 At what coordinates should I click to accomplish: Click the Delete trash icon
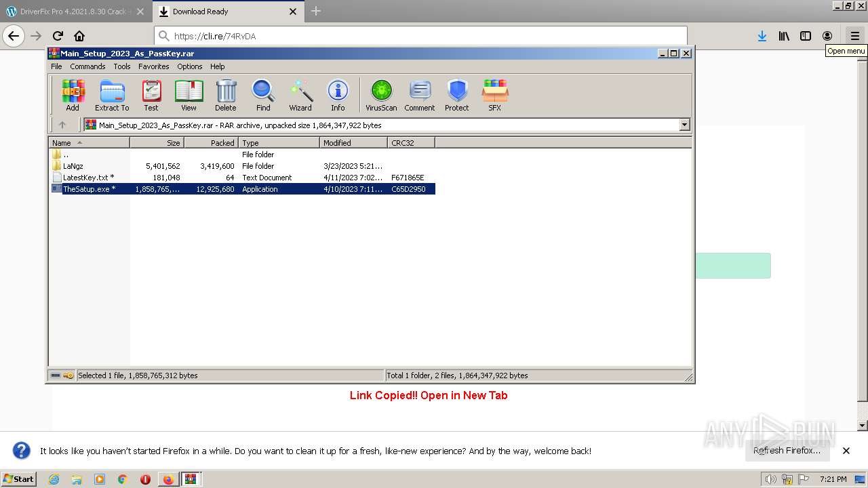[226, 95]
